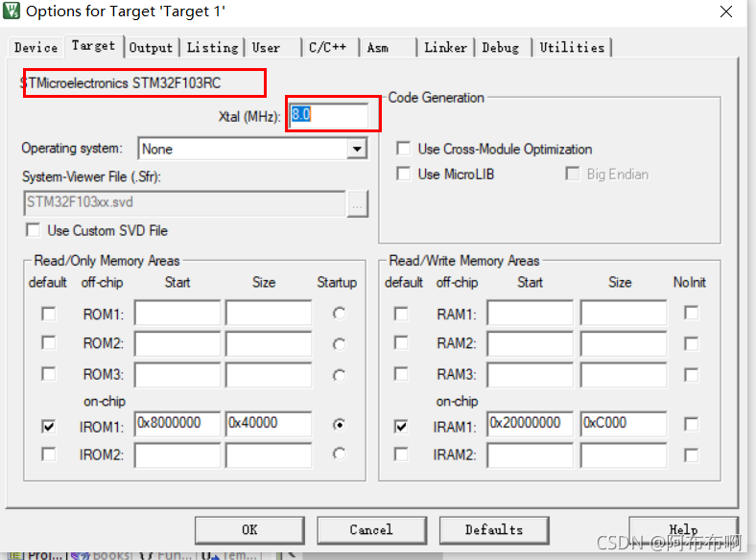Check IRAM1 NoInit checkbox
The image size is (756, 560).
point(692,425)
